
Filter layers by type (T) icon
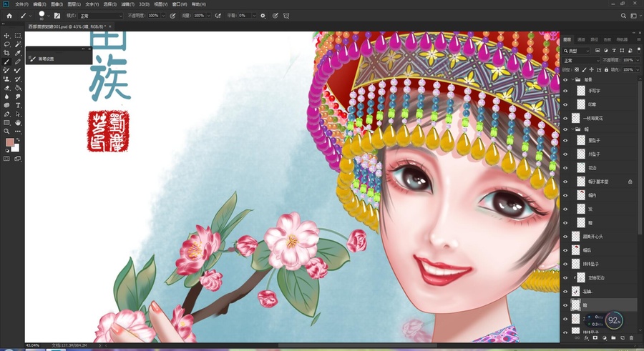point(614,51)
